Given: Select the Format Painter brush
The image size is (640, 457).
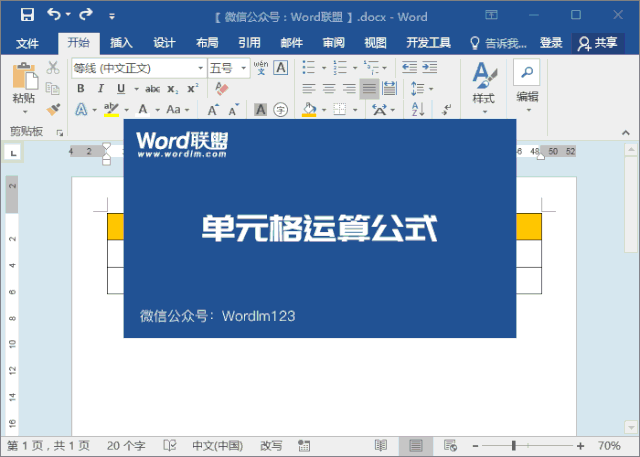Looking at the screenshot, I should [53, 109].
